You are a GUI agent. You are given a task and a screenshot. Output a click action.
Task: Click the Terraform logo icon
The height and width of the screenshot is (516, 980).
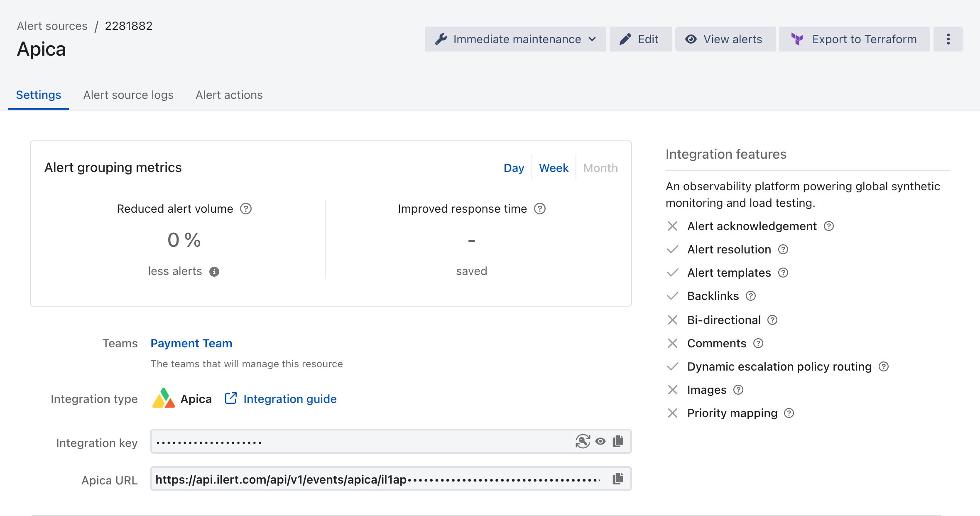797,39
